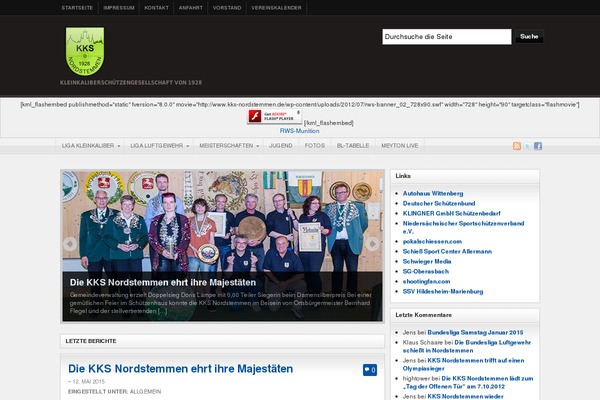Open shootingfan.com link

(426, 281)
